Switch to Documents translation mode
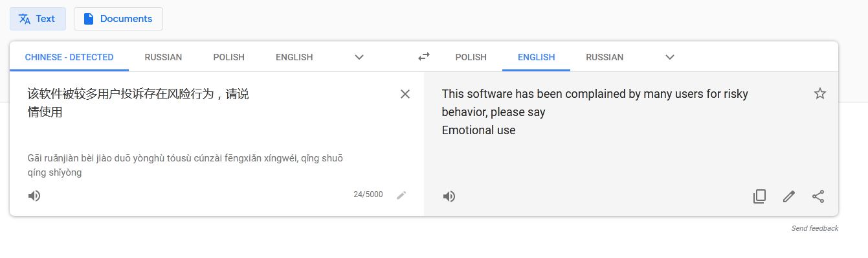This screenshot has height=258, width=868. pyautogui.click(x=118, y=19)
